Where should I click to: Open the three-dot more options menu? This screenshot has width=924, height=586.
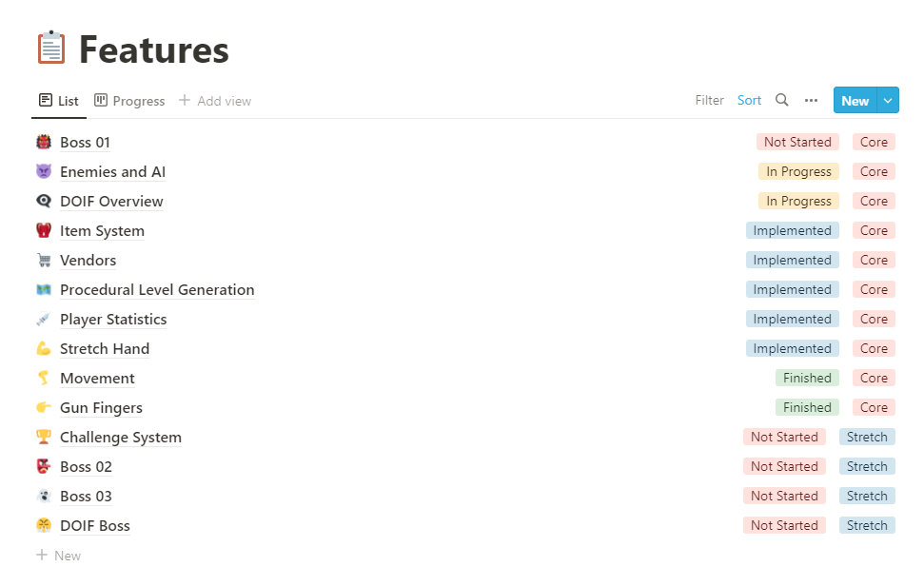(x=811, y=100)
